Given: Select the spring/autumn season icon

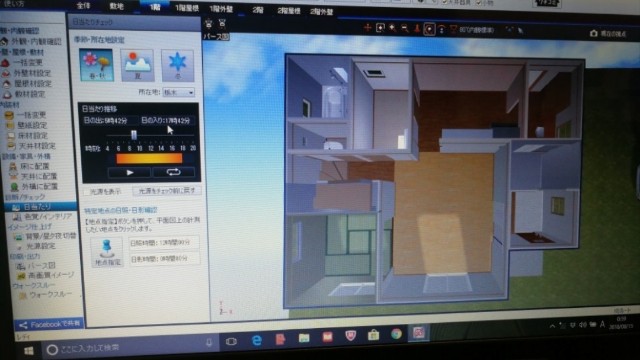Looking at the screenshot, I should pos(96,64).
